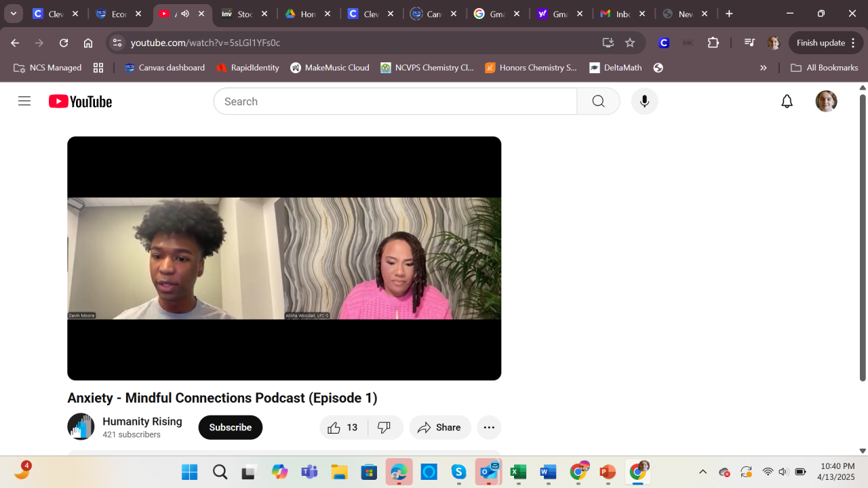Go back to the previous page
The image size is (868, 488).
15,43
